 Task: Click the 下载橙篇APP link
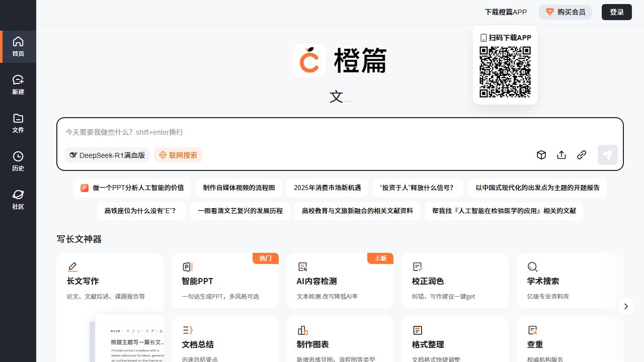tap(506, 12)
